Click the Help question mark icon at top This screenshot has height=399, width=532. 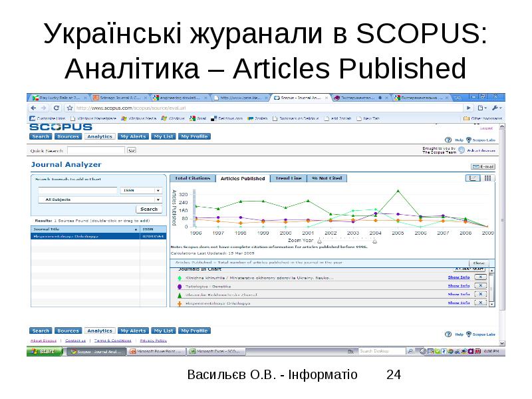pos(448,140)
